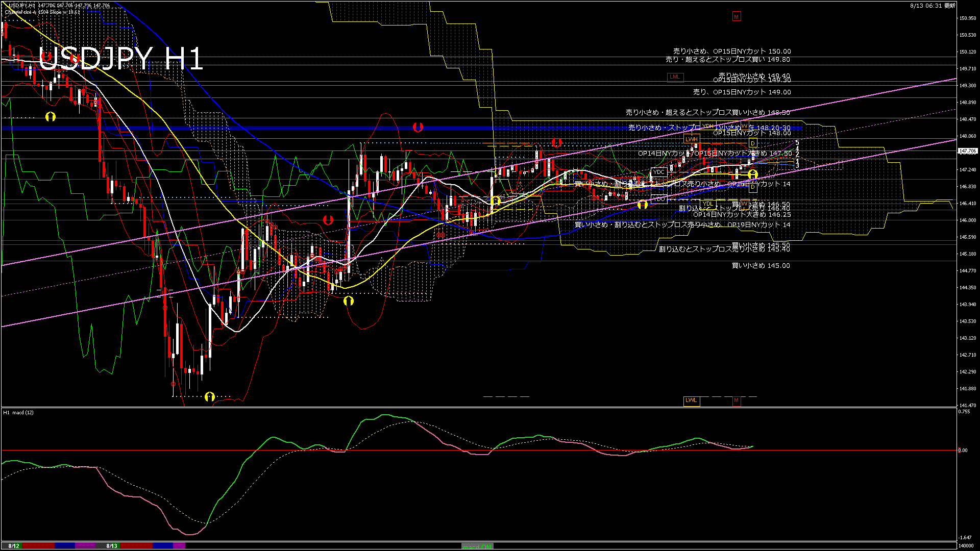Image resolution: width=980 pixels, height=551 pixels.
Task: Select the 8/12 date tab
Action: coord(14,546)
